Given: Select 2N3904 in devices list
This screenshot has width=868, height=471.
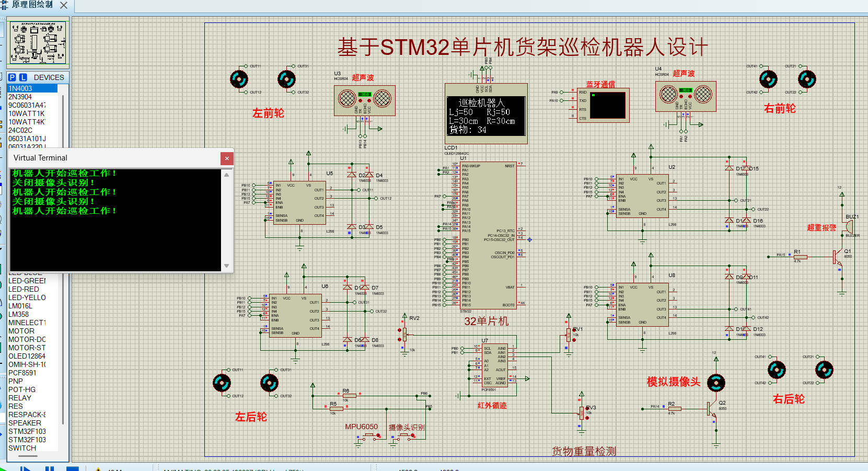Looking at the screenshot, I should pos(32,97).
